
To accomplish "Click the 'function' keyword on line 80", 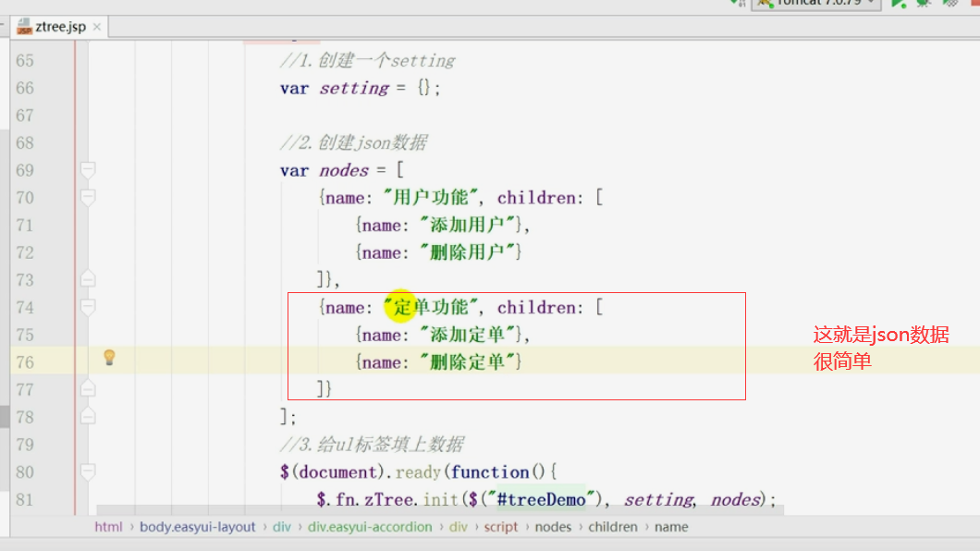I will (x=490, y=472).
